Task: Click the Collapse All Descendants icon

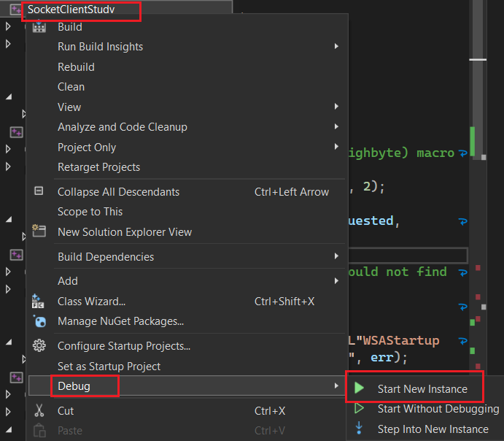Action: [39, 191]
